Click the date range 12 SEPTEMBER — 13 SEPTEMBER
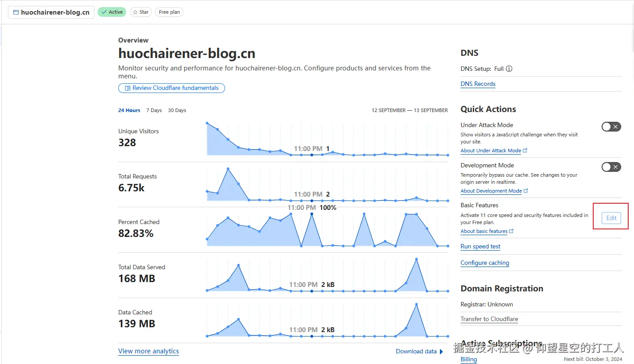Viewport: 634px width, 364px height. pos(410,110)
